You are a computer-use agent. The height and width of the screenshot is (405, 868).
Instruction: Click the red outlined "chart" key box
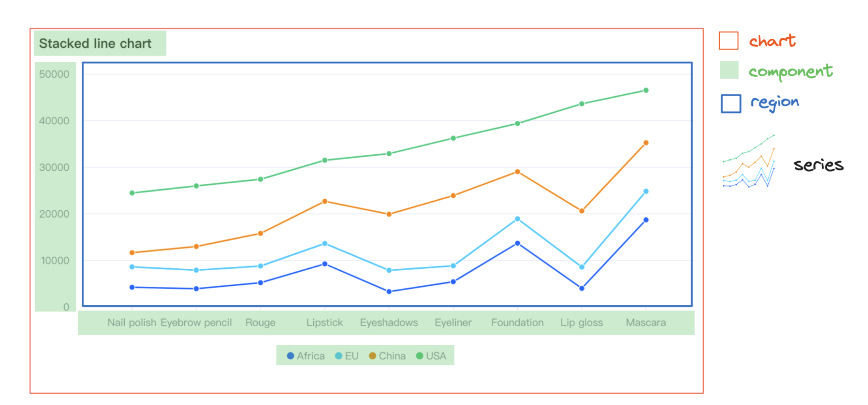729,40
